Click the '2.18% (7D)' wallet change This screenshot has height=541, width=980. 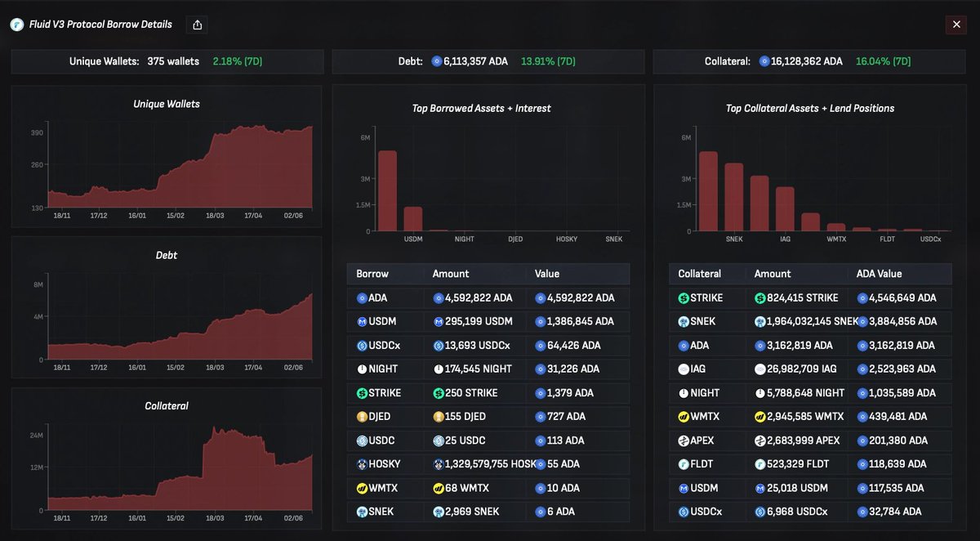pyautogui.click(x=238, y=61)
